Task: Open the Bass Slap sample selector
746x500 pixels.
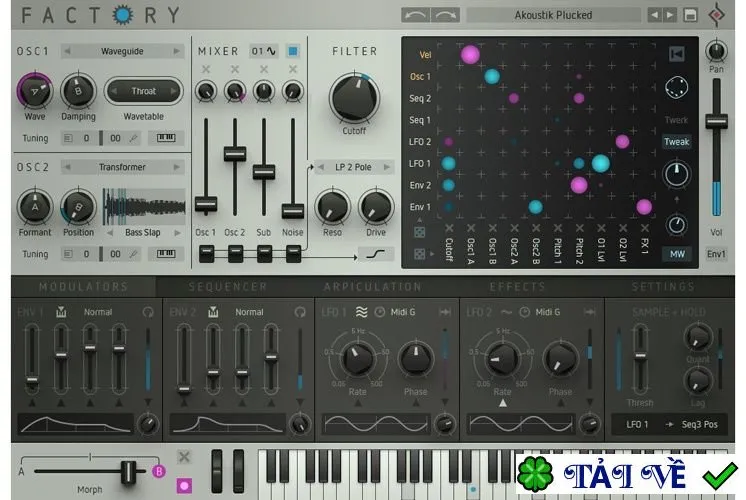Action: pos(143,233)
